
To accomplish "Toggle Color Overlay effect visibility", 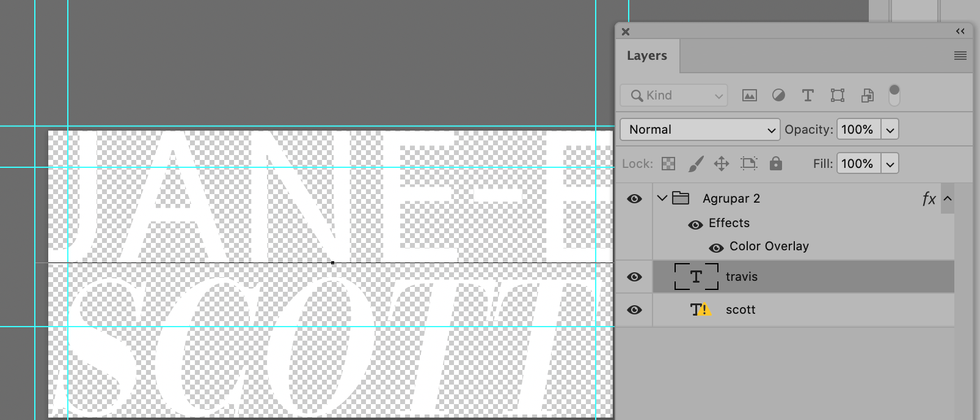I will pyautogui.click(x=716, y=248).
